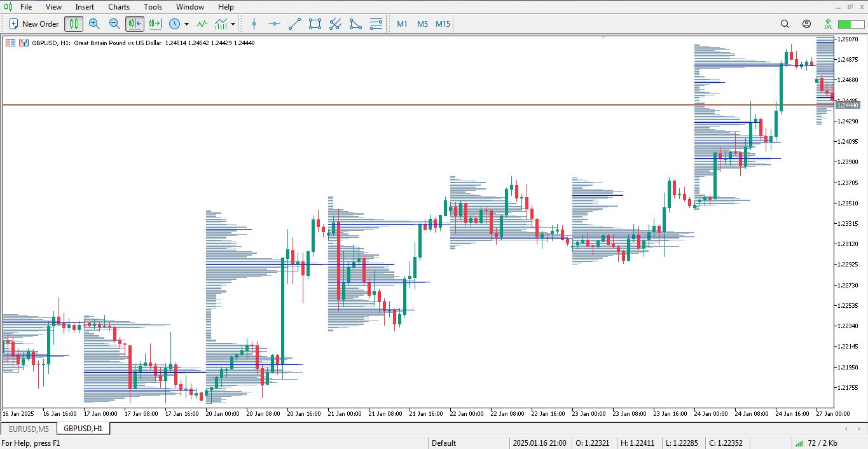Toggle chart auto scroll to latest bar
The image size is (868, 449).
tap(135, 24)
